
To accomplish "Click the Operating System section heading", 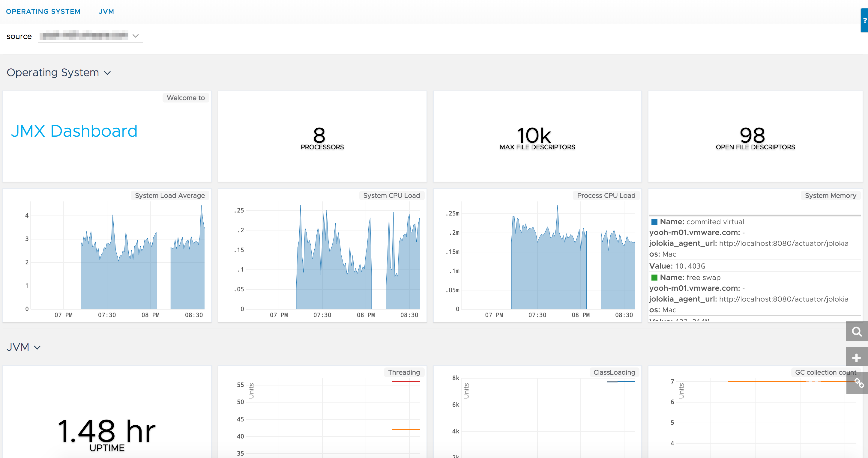I will [x=53, y=73].
